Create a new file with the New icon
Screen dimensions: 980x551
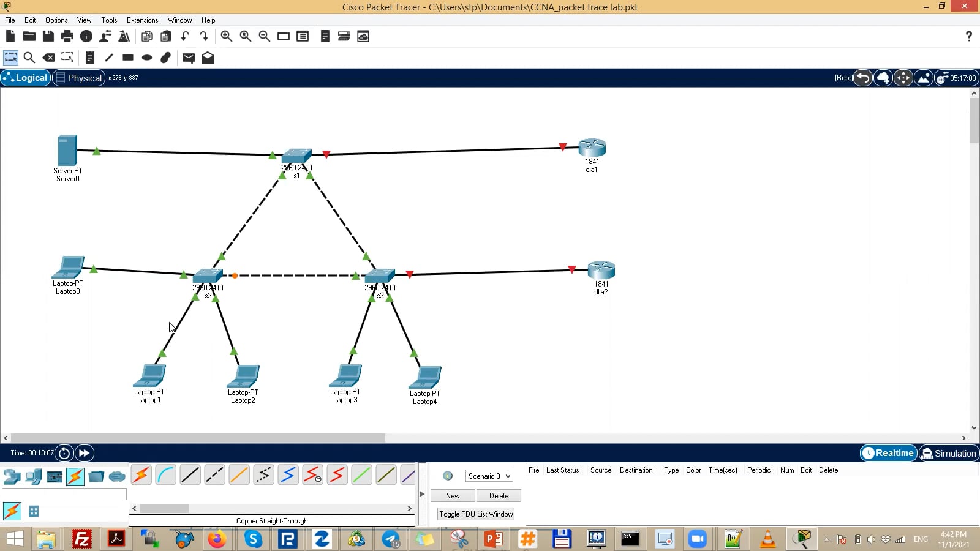pos(10,36)
